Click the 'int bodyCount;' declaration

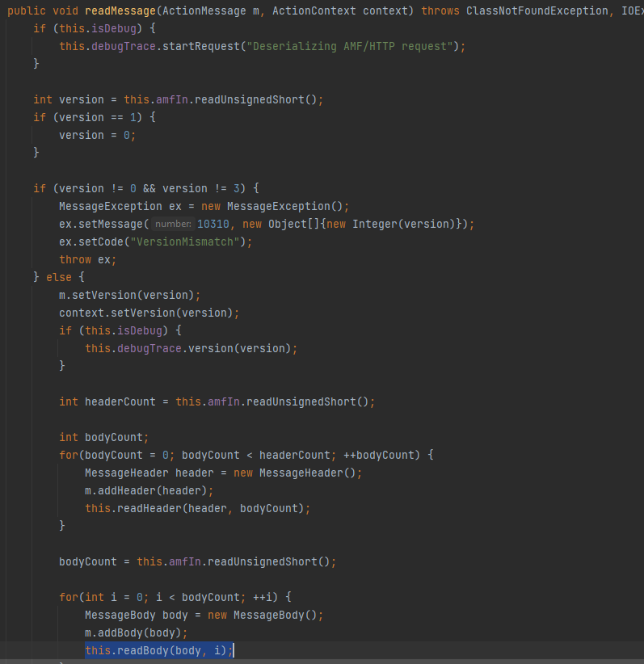pyautogui.click(x=104, y=438)
